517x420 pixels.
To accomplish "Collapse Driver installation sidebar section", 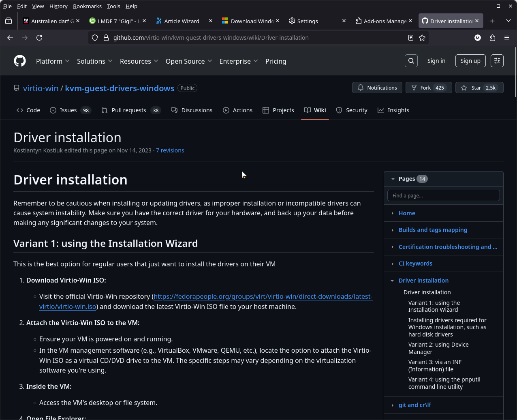I will coord(393,281).
